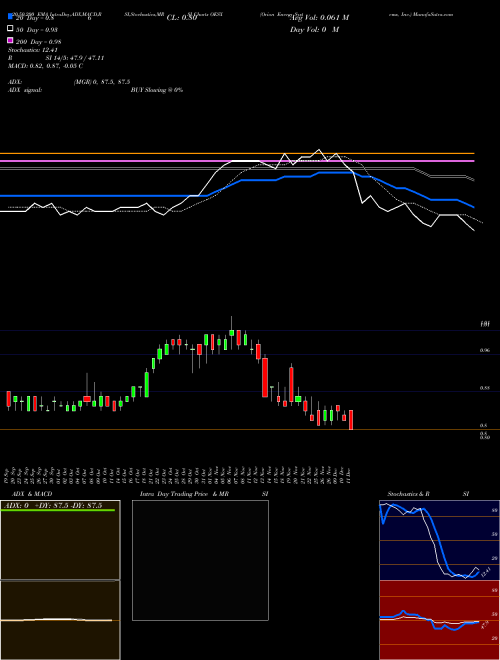
Task: Click the 'SI 14/3: 47.9 / 47.11' value
Action: [x=75, y=58]
